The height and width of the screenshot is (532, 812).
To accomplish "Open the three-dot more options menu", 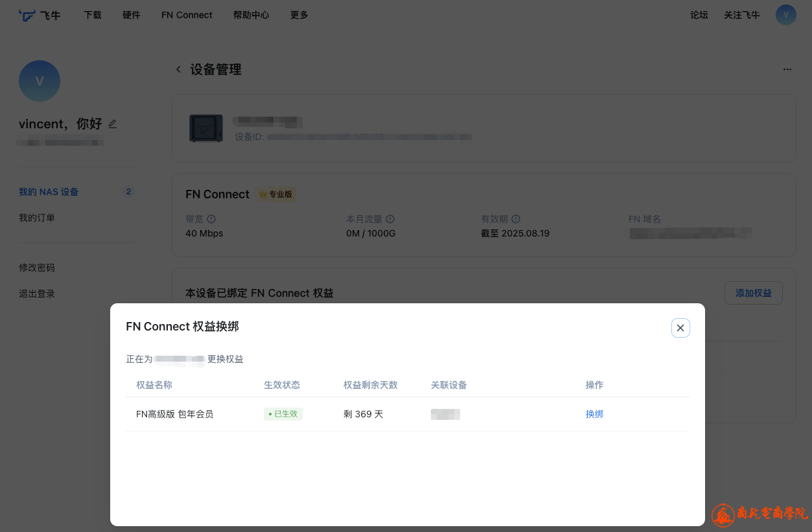I will [x=787, y=69].
